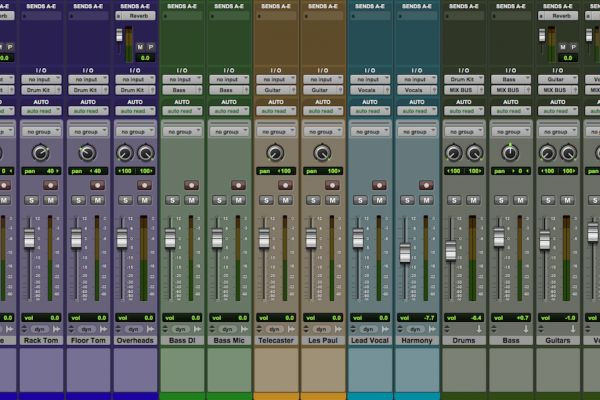
Task: Click the up/down arrows icon on Bass Mic
Action: pos(212,329)
